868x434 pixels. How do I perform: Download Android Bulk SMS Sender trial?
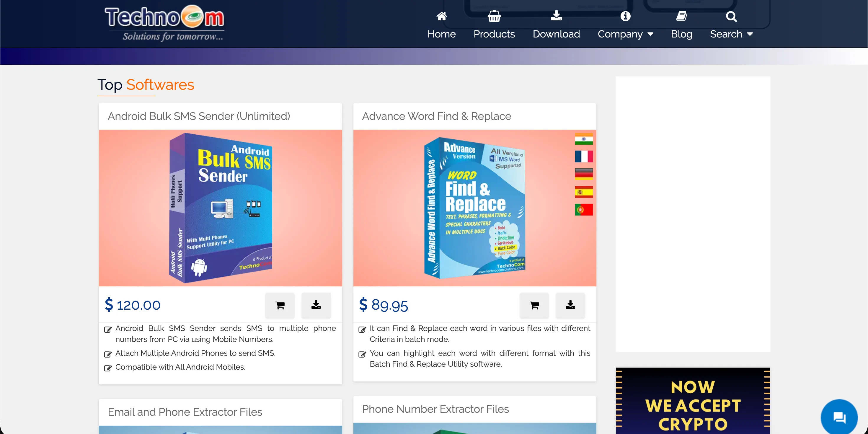click(x=316, y=305)
